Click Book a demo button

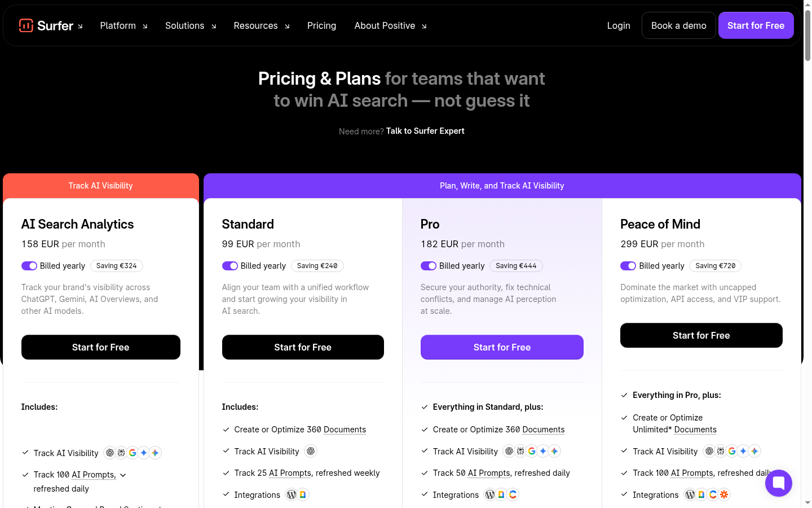[x=679, y=25]
